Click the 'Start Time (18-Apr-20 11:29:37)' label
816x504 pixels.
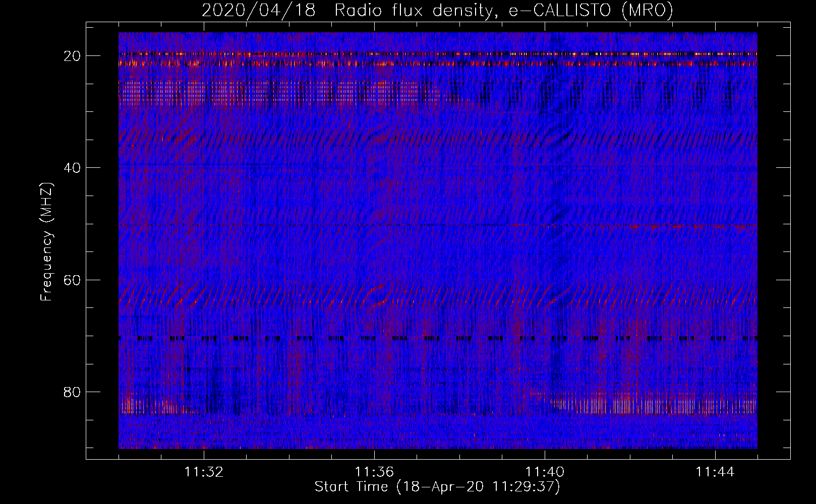coord(437,487)
